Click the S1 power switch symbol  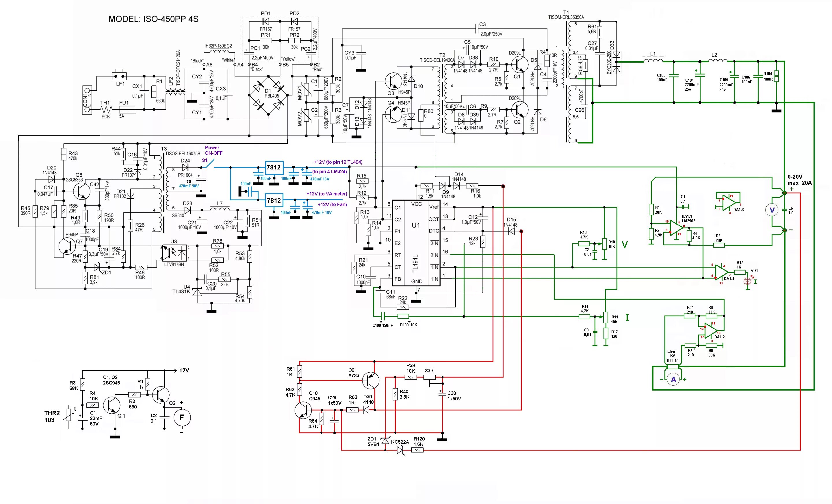pyautogui.click(x=209, y=163)
